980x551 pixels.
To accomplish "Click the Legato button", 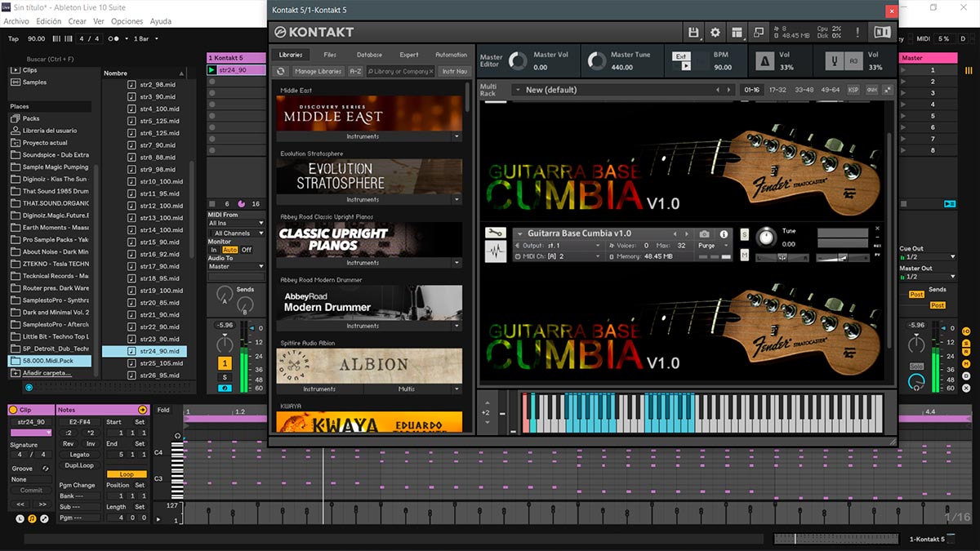I will (80, 455).
